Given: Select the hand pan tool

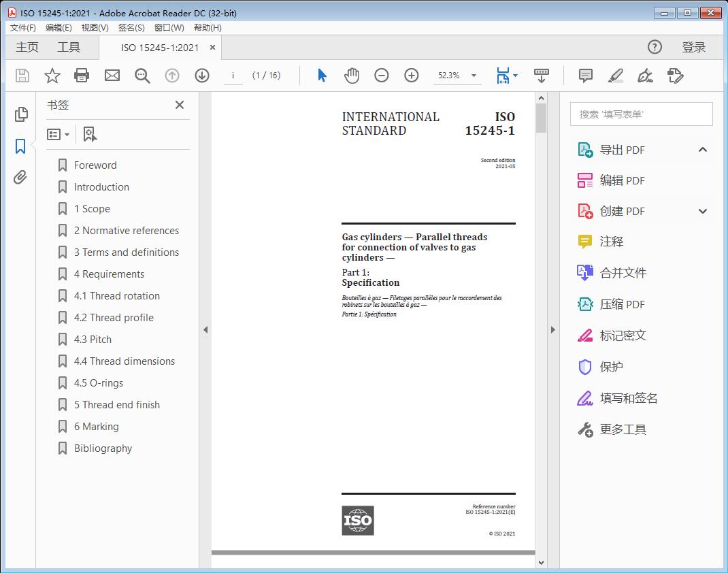Looking at the screenshot, I should click(352, 76).
